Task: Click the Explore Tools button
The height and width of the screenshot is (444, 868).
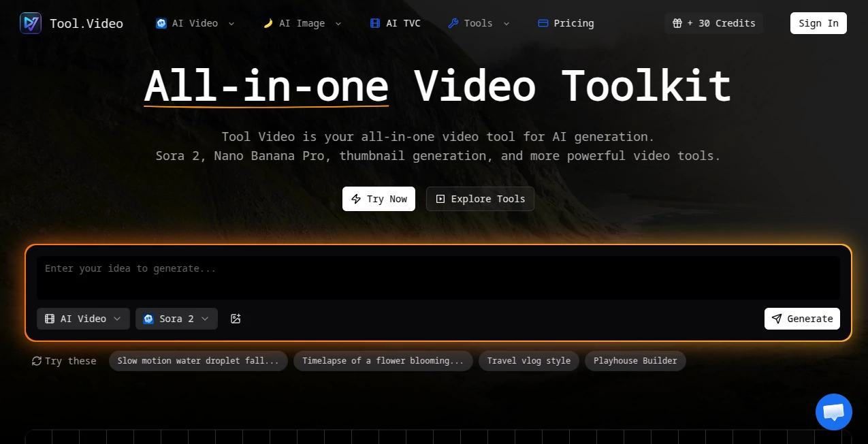Action: [x=480, y=199]
